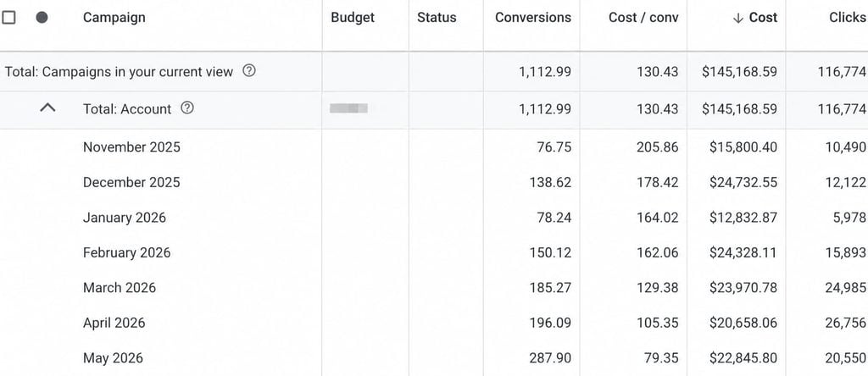The image size is (868, 376).
Task: Click cost per conversion value 205.86
Action: (658, 147)
